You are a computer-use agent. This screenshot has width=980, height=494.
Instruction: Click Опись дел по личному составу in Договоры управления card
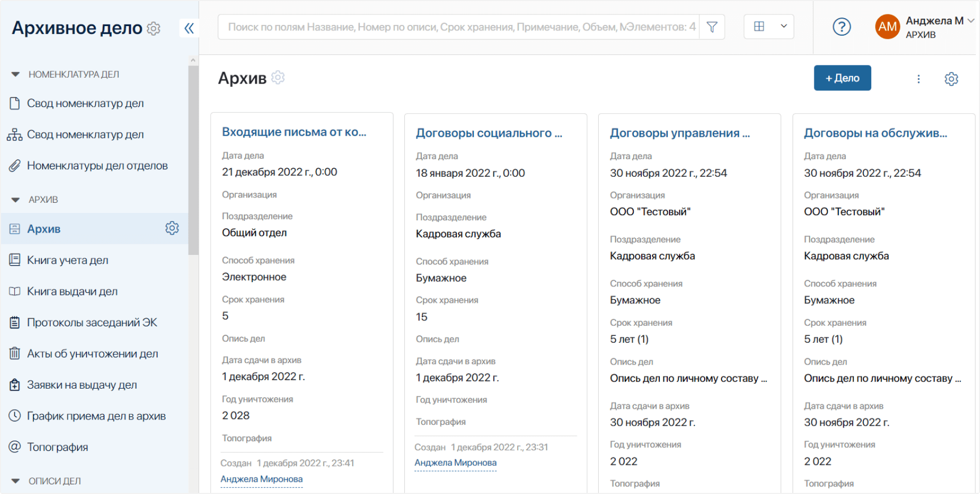pyautogui.click(x=688, y=378)
